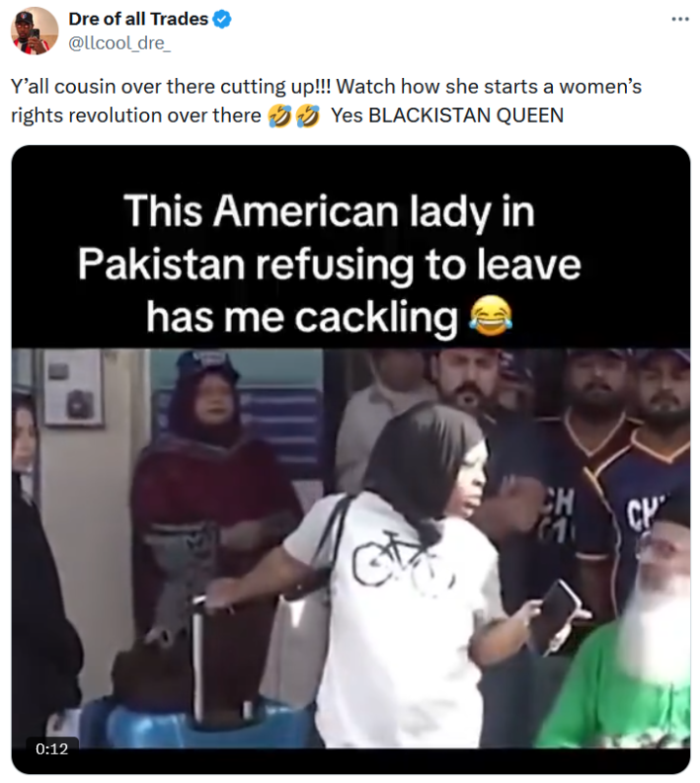This screenshot has height=783, width=700.
Task: Click the blue verified checkmark badge
Action: point(222,19)
